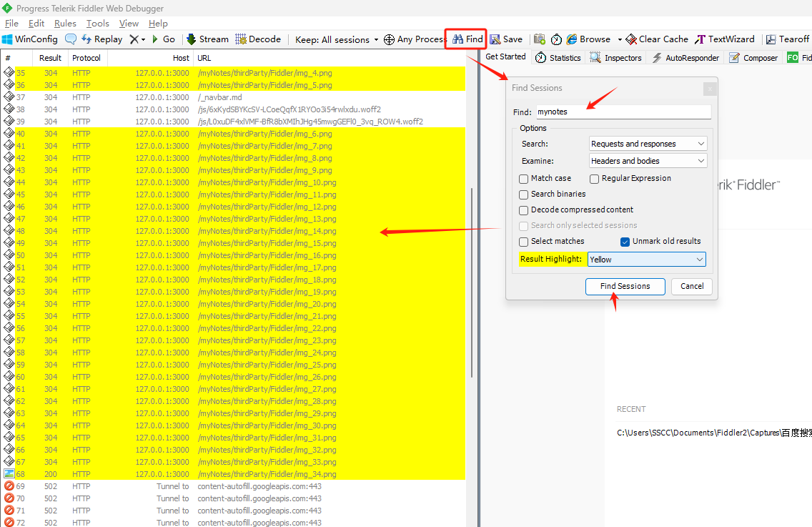812x527 pixels.
Task: Open recent capture file under RECENT
Action: pyautogui.click(x=714, y=433)
